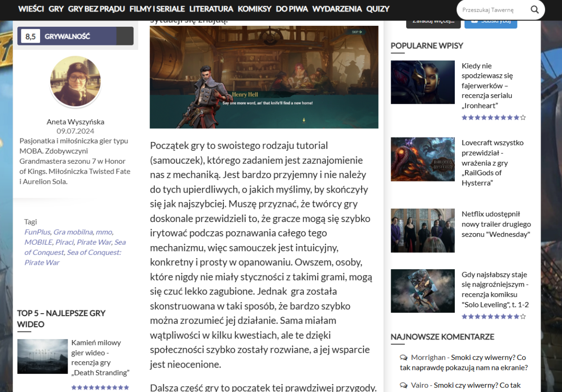Open FILMY I SERIALE section
Viewport: 562px width, 392px height.
point(157,9)
